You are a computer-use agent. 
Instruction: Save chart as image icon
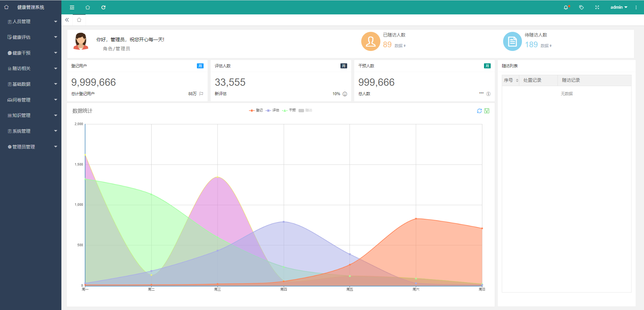pyautogui.click(x=487, y=111)
